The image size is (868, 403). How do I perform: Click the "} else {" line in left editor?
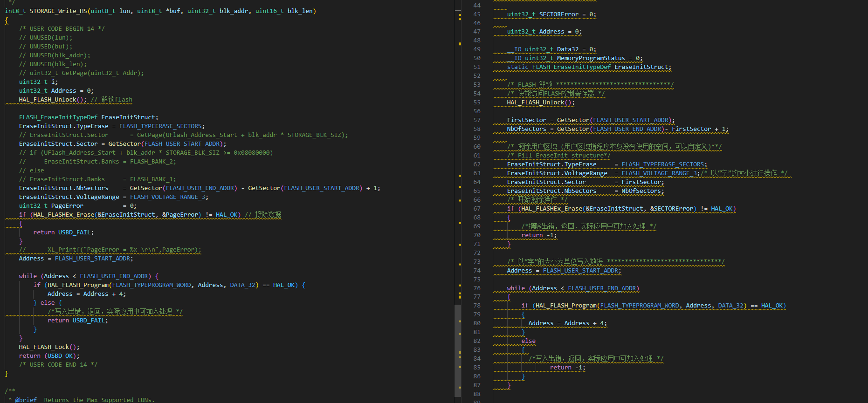tap(48, 302)
